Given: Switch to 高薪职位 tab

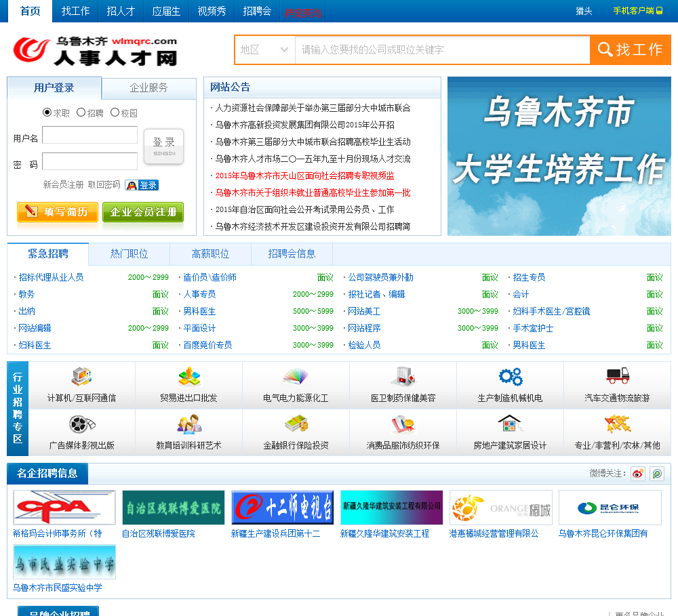Looking at the screenshot, I should click(210, 253).
